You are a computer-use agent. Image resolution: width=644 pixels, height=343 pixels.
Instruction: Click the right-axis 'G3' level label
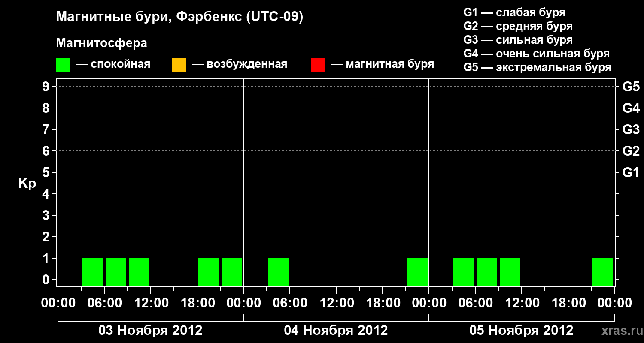click(631, 129)
